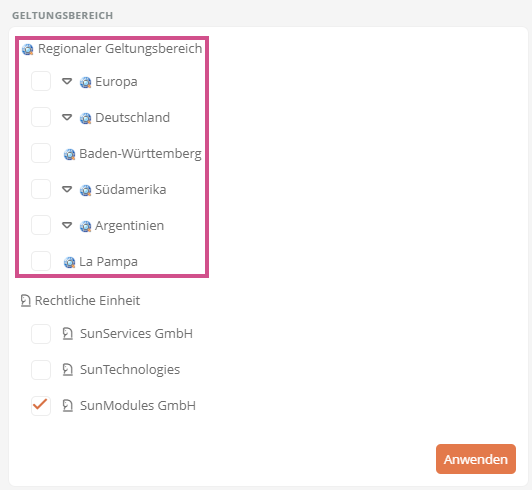
Task: Tick the SunTechnologies checkbox
Action: coord(41,370)
